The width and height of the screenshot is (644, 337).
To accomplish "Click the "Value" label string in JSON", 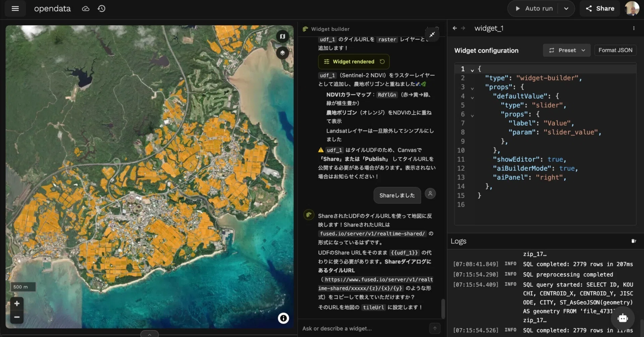I will click(x=557, y=123).
